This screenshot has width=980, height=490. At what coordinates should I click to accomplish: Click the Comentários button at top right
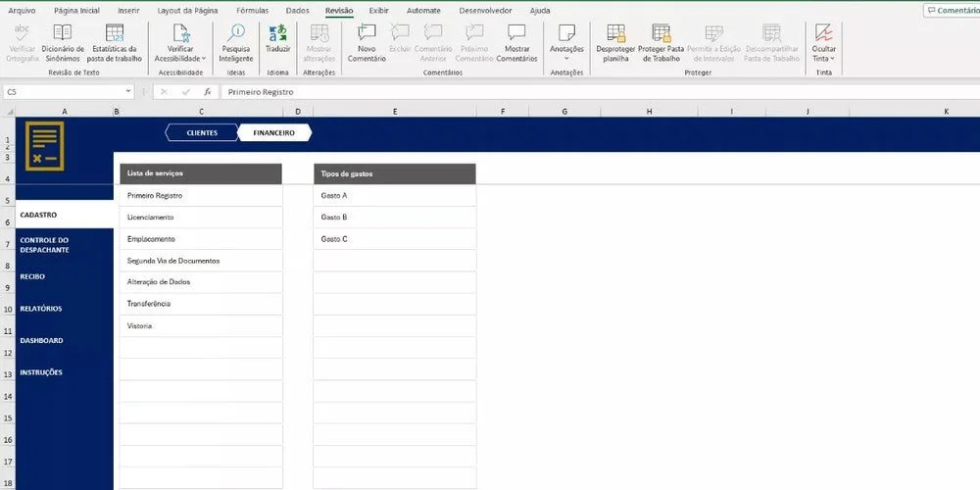[952, 11]
